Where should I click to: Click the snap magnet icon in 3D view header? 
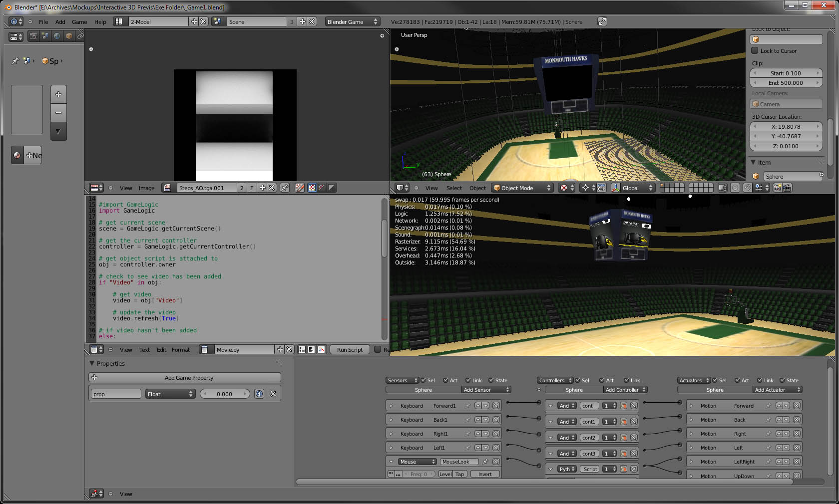(748, 188)
